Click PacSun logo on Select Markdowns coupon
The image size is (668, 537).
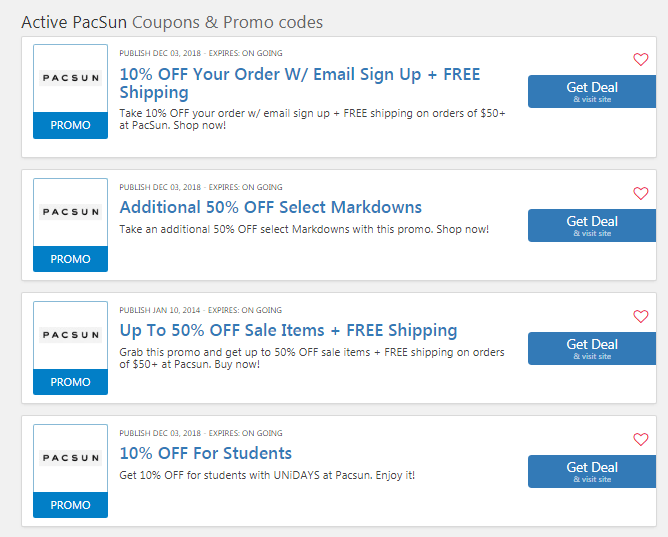pos(70,212)
